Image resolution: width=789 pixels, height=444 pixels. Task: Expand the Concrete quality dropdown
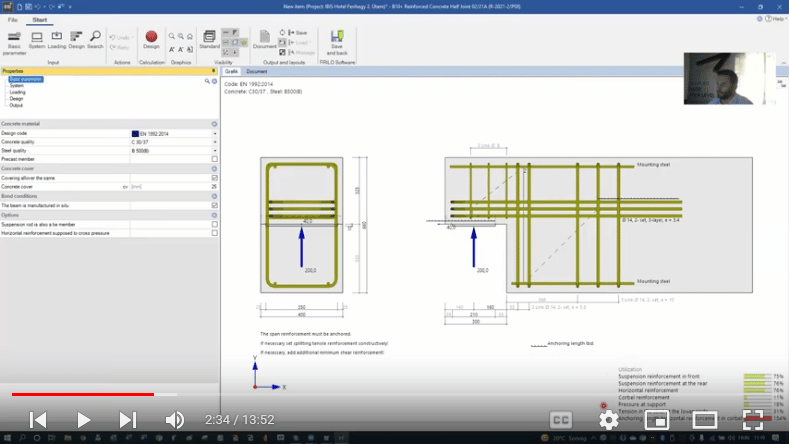point(214,142)
